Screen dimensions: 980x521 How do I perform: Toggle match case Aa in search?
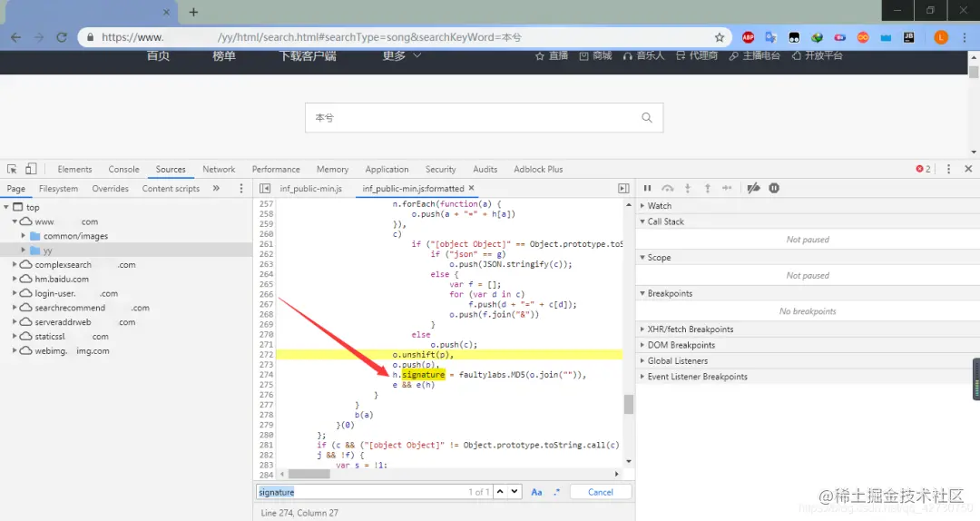pos(536,492)
